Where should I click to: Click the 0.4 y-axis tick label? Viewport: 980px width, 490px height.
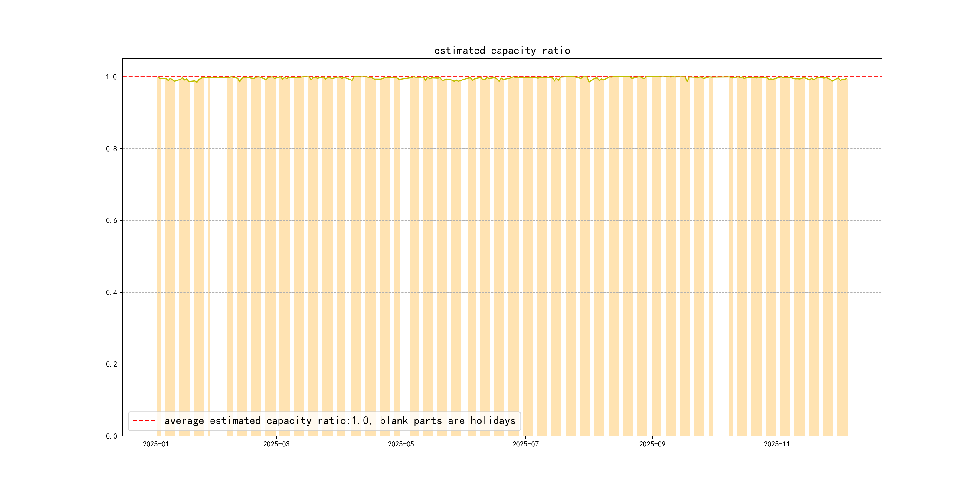(111, 292)
